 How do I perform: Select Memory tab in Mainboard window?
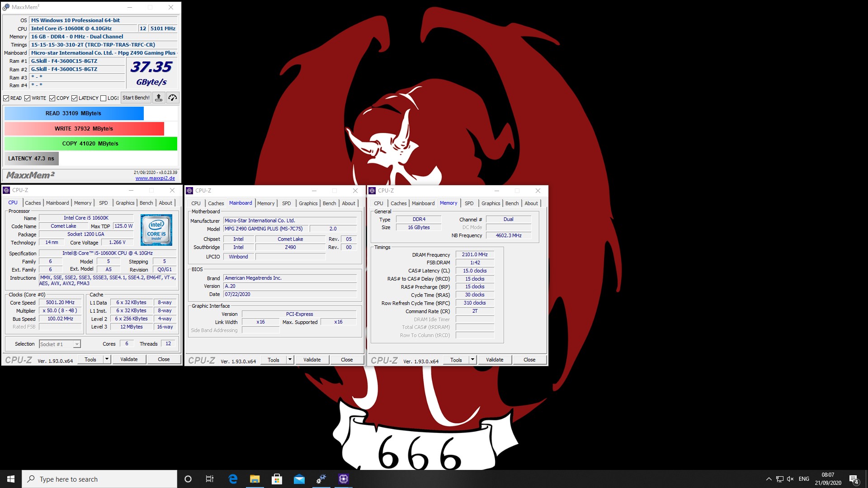coord(266,203)
